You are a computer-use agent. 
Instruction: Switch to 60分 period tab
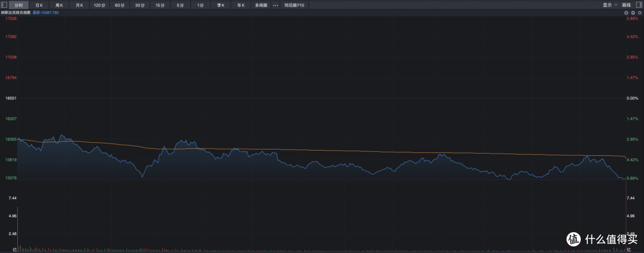[119, 5]
